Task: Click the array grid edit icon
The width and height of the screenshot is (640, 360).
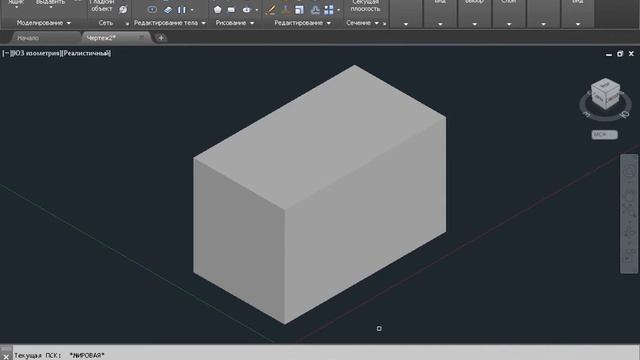Action: pos(329,10)
